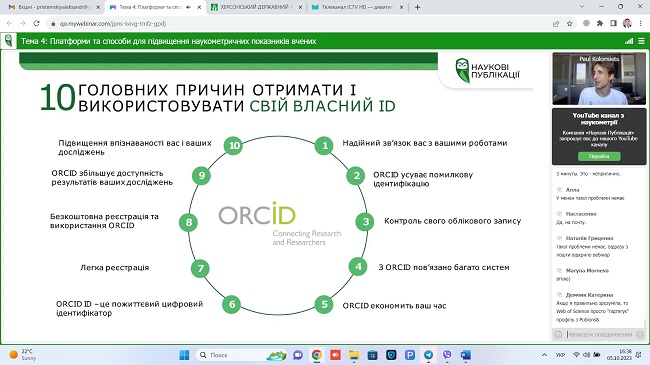Open the emoji picker in chat
Screen dimensions: 650x365
tap(558, 334)
